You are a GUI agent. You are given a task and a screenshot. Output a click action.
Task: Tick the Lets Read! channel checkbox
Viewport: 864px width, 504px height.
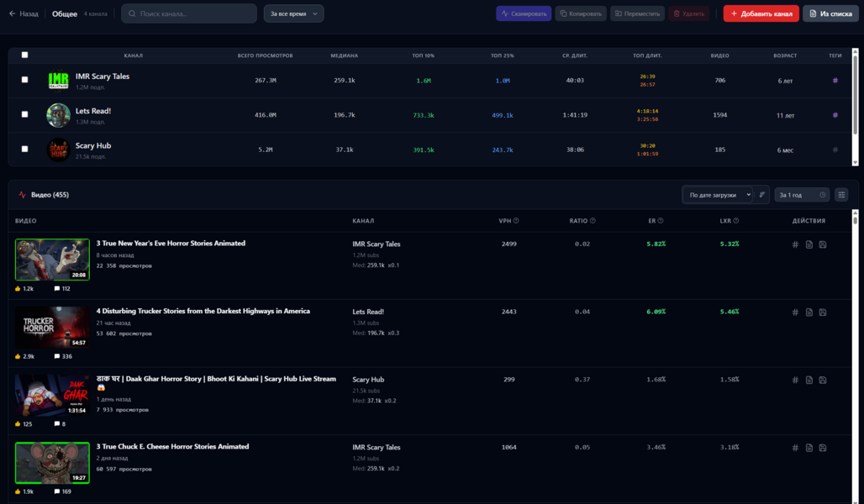coord(24,114)
